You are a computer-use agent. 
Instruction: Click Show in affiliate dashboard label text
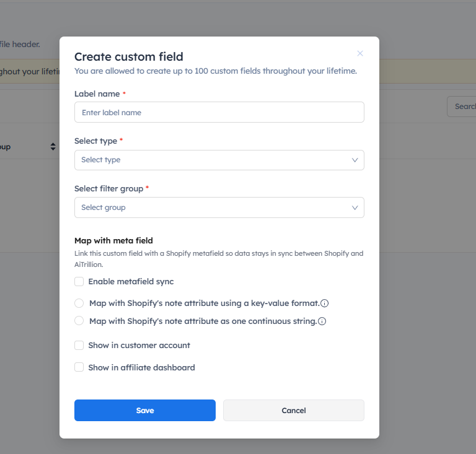(x=141, y=367)
